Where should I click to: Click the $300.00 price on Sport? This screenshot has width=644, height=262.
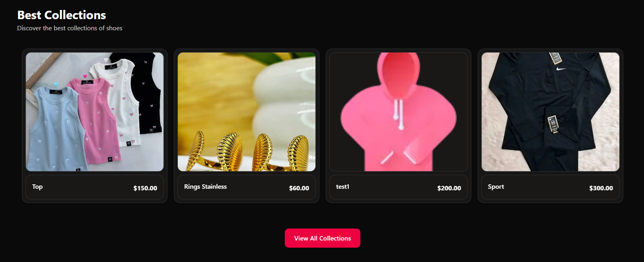click(x=601, y=188)
